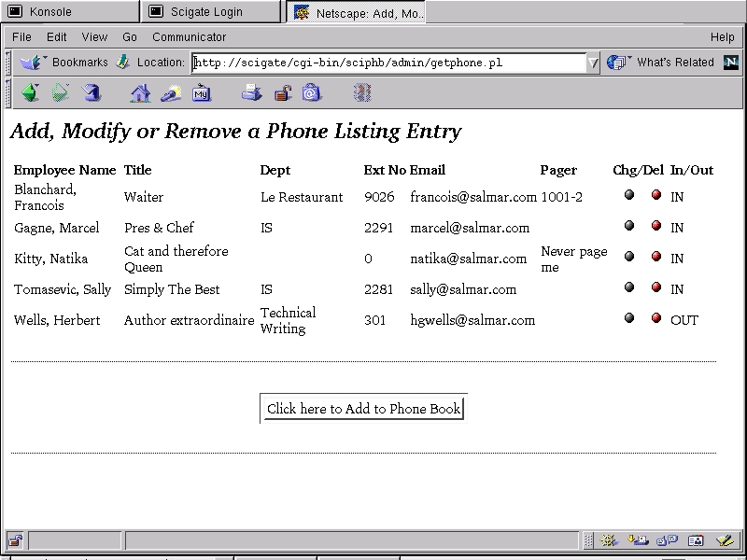
Task: Open the Security padlock icon
Action: [x=282, y=93]
